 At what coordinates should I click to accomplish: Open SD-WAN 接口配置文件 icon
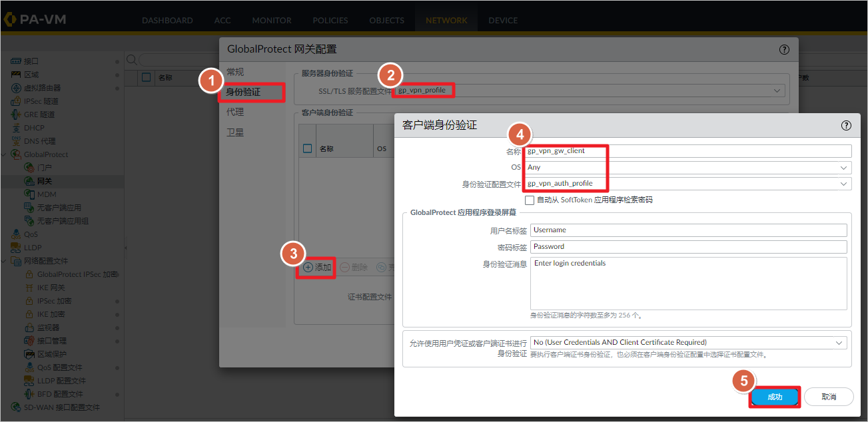pyautogui.click(x=16, y=407)
